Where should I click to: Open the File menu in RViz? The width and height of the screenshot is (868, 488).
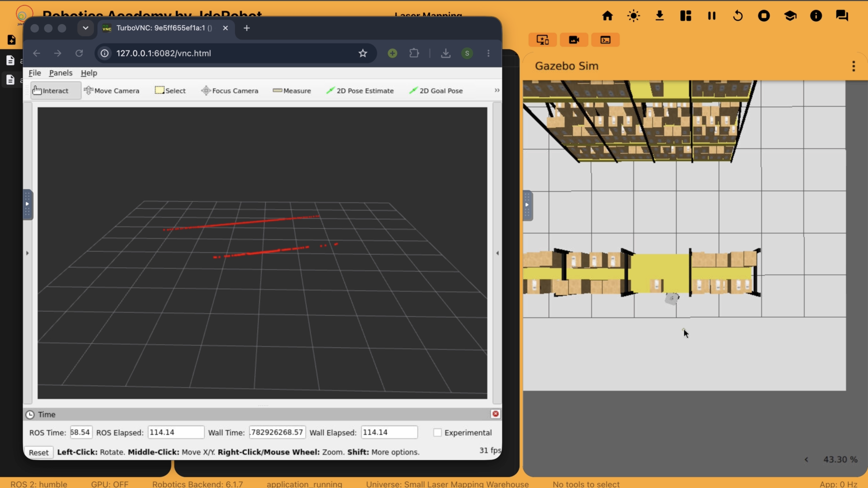(35, 73)
